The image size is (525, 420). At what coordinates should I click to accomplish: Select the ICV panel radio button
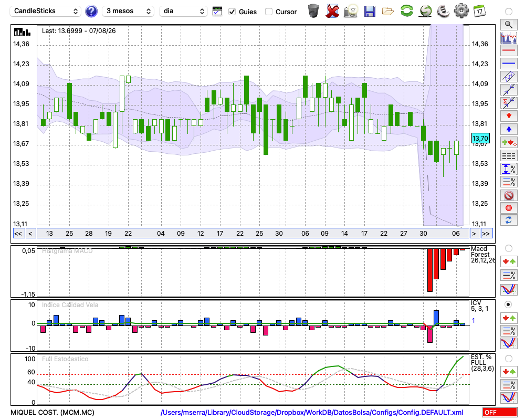click(x=509, y=304)
